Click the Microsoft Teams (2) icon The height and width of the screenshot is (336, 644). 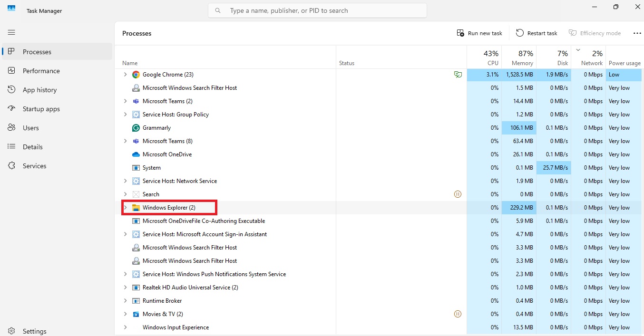[x=136, y=101]
